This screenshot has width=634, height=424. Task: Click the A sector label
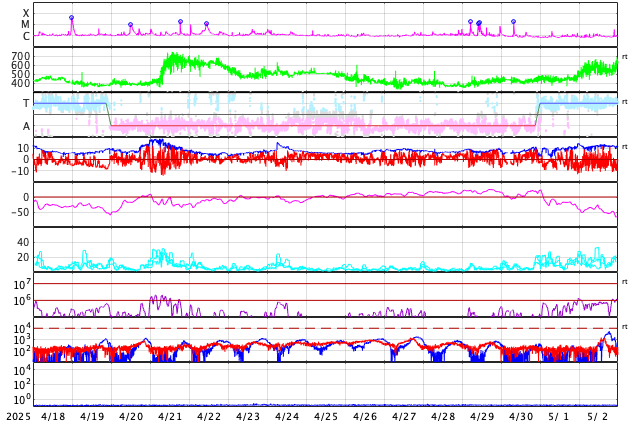tap(26, 126)
